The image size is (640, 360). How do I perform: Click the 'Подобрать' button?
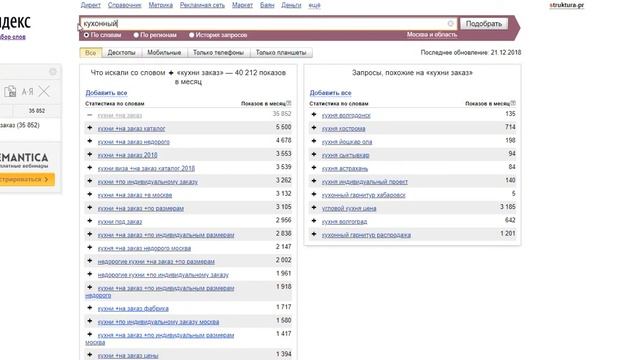pos(484,24)
